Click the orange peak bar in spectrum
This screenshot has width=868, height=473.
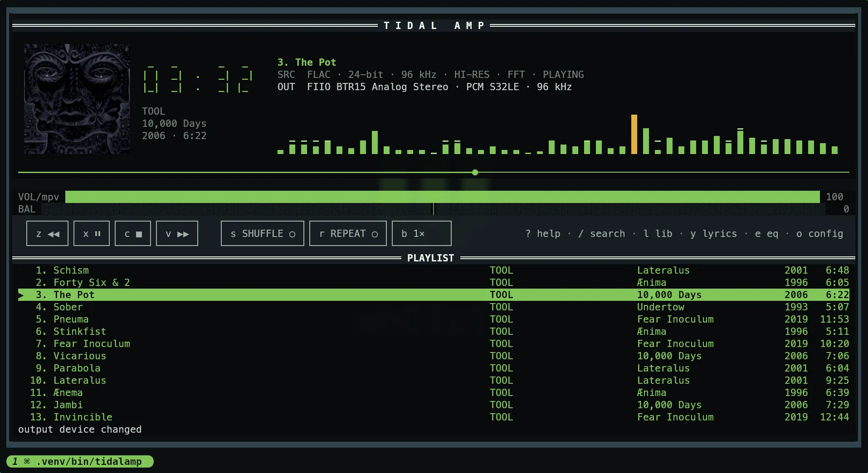click(634, 134)
